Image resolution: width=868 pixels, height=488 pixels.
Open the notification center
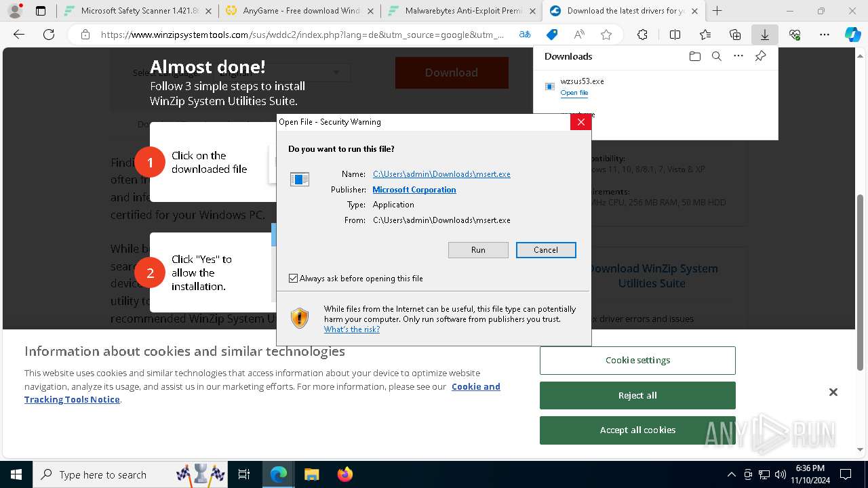[x=846, y=474]
